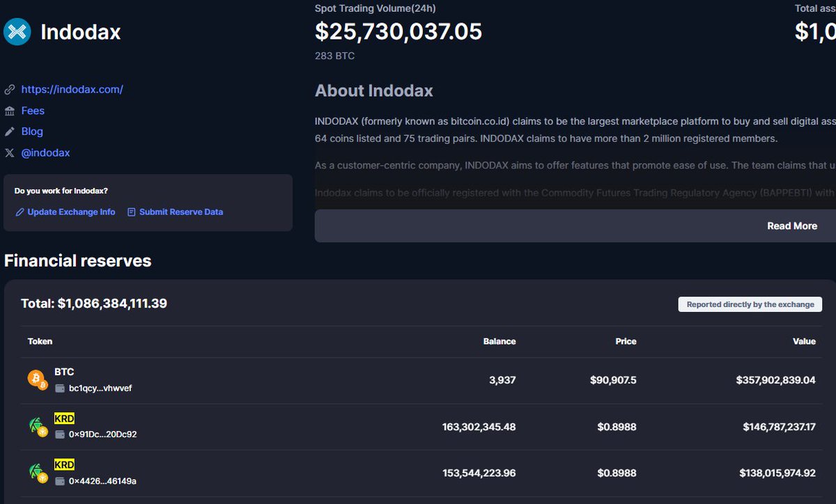836x504 pixels.
Task: Click Update Exchange Info link
Action: 71,212
